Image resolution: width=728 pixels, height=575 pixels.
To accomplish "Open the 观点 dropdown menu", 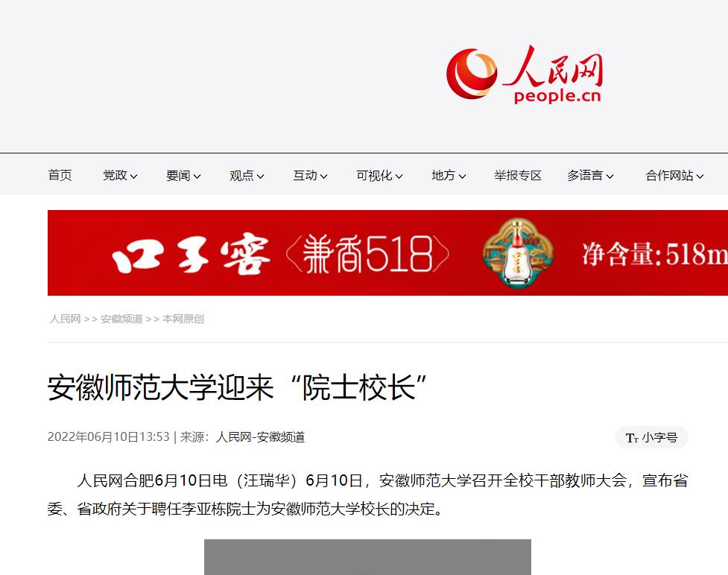I will (247, 176).
